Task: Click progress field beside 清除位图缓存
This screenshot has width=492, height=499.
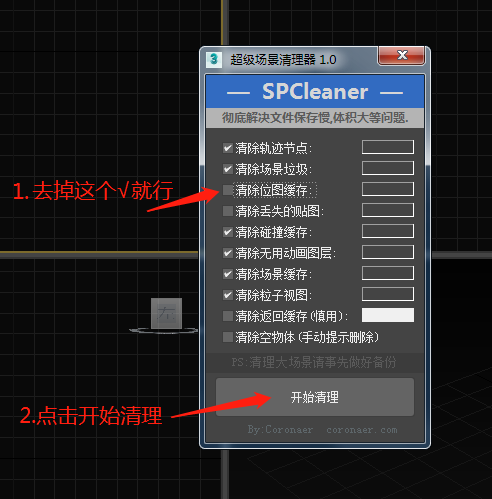Action: 388,189
